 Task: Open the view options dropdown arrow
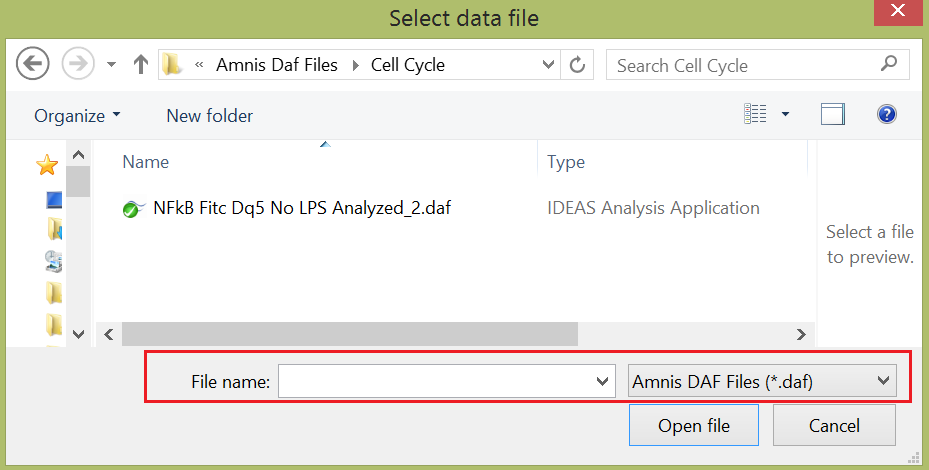tap(786, 115)
